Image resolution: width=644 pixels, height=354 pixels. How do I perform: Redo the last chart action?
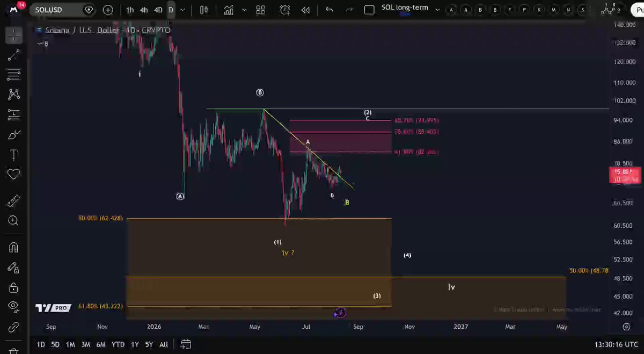pos(349,10)
